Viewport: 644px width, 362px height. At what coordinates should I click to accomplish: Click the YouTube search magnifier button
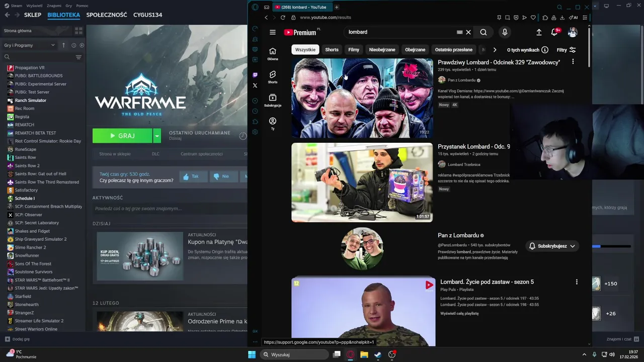(484, 32)
